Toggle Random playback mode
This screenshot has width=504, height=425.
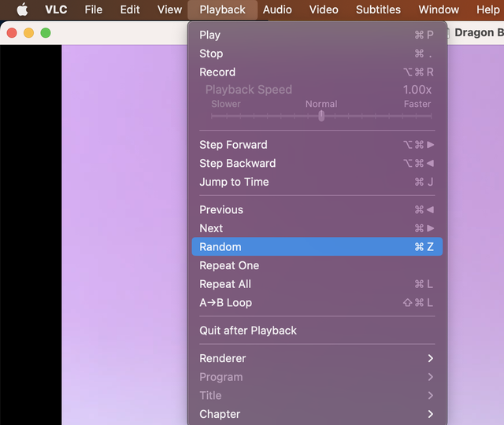(x=317, y=246)
